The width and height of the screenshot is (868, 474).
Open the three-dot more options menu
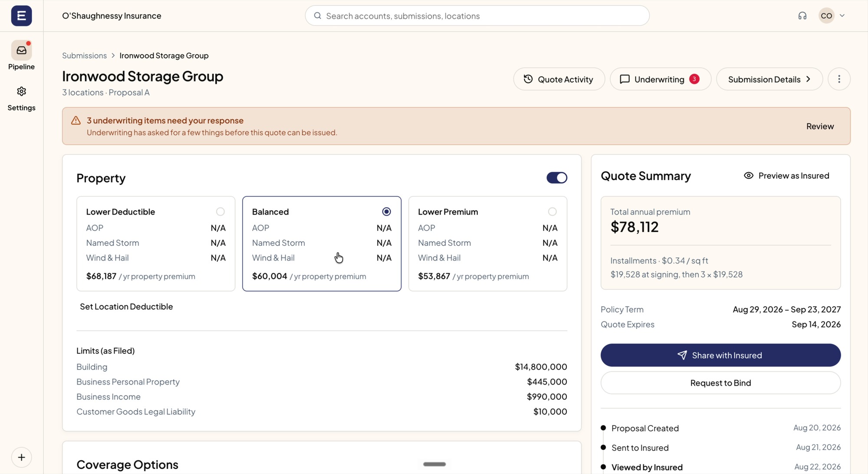[x=838, y=79]
